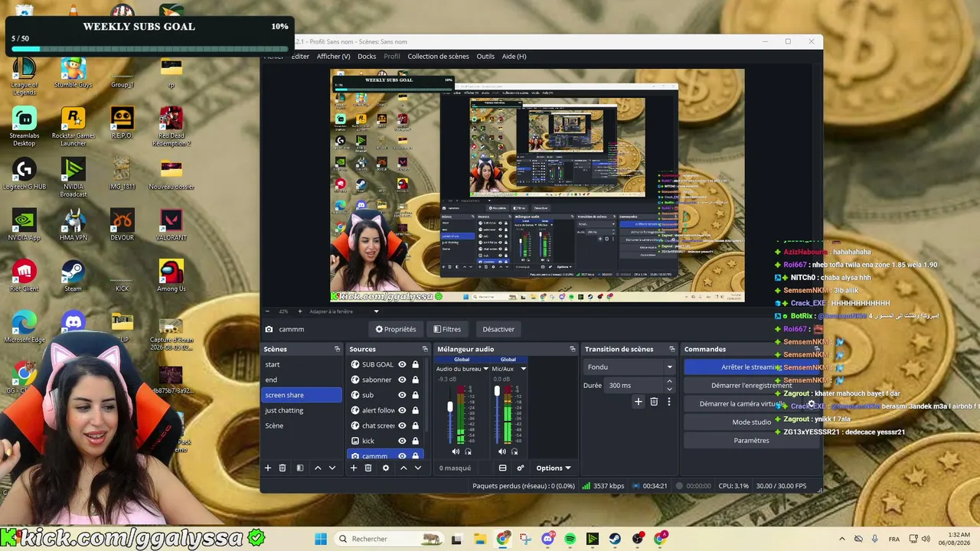The height and width of the screenshot is (551, 980).
Task: Remove the selected source with the trash icon
Action: click(368, 468)
